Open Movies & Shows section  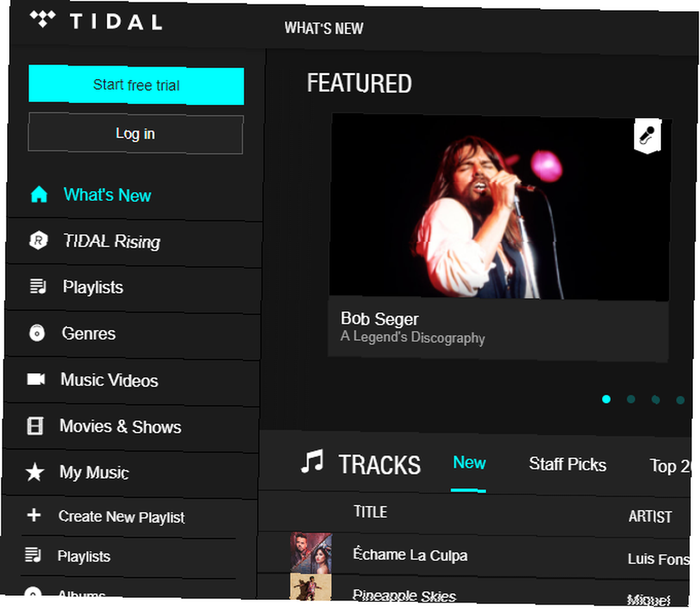120,426
